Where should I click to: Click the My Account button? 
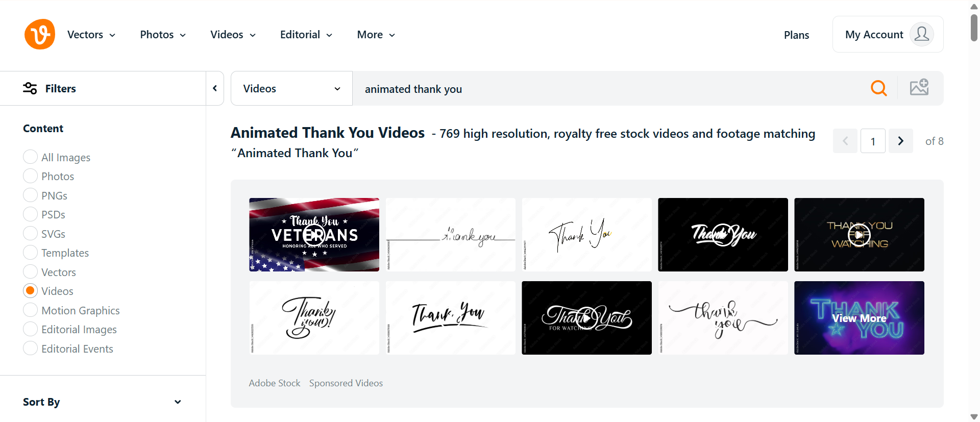(x=888, y=34)
